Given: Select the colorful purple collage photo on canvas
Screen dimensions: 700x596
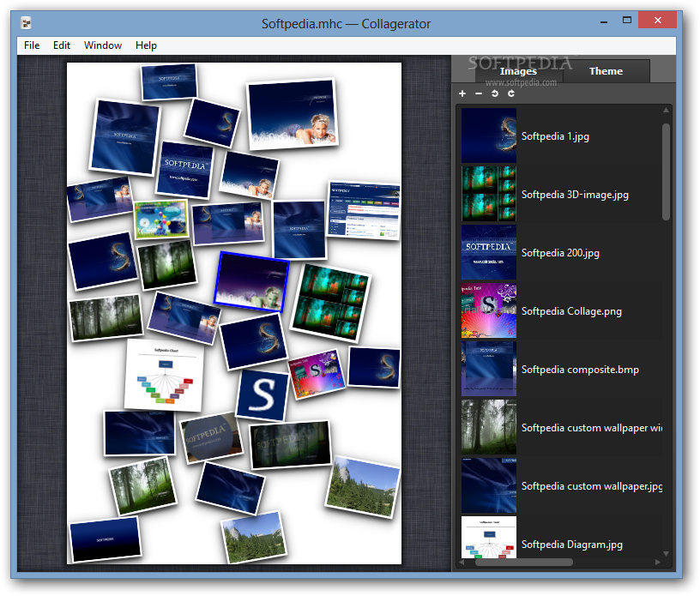Looking at the screenshot, I should 316,374.
